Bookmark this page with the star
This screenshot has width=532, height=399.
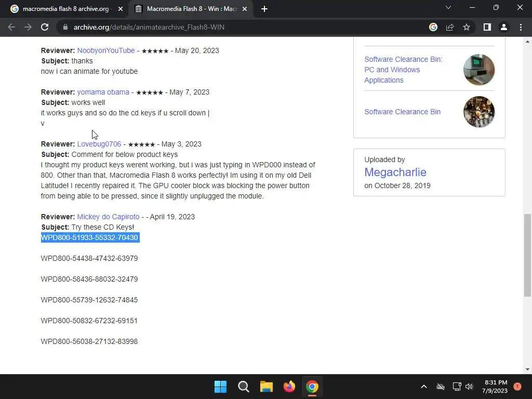point(467,27)
